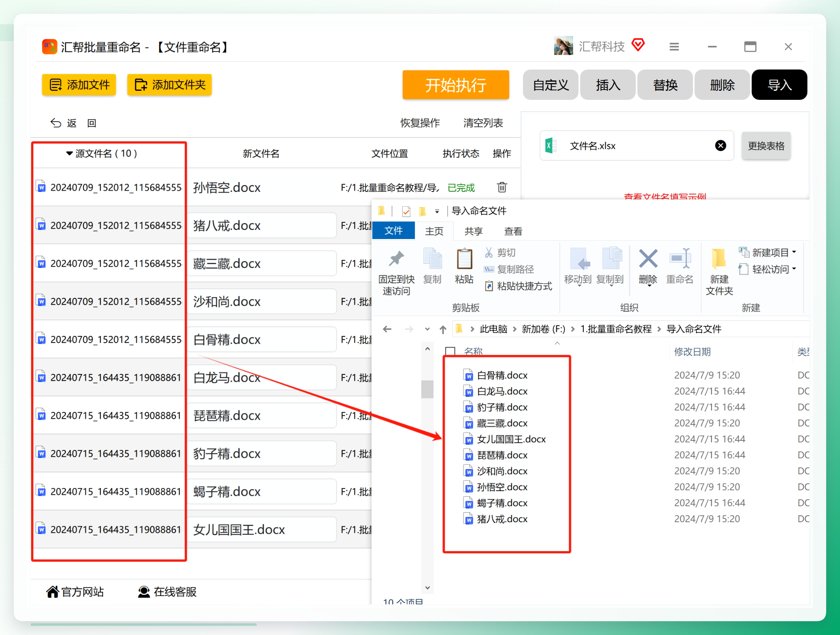Click 粘贴快捷方式 in Explorer ribbon

point(518,286)
